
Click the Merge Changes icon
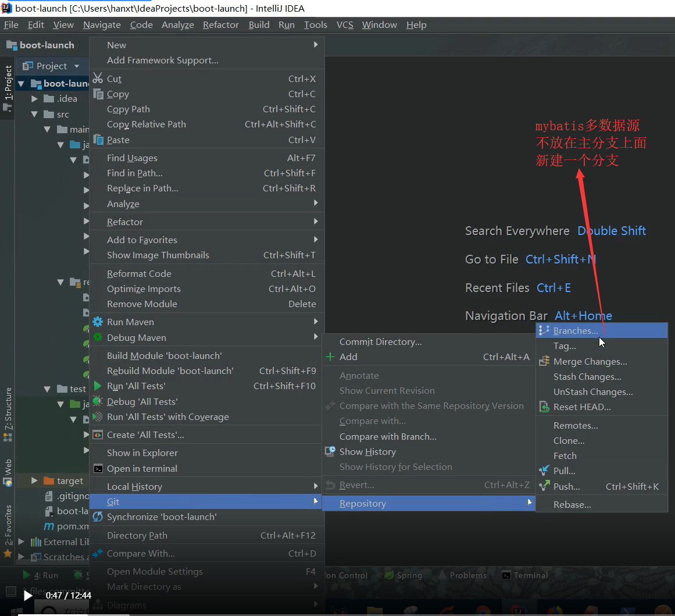544,361
